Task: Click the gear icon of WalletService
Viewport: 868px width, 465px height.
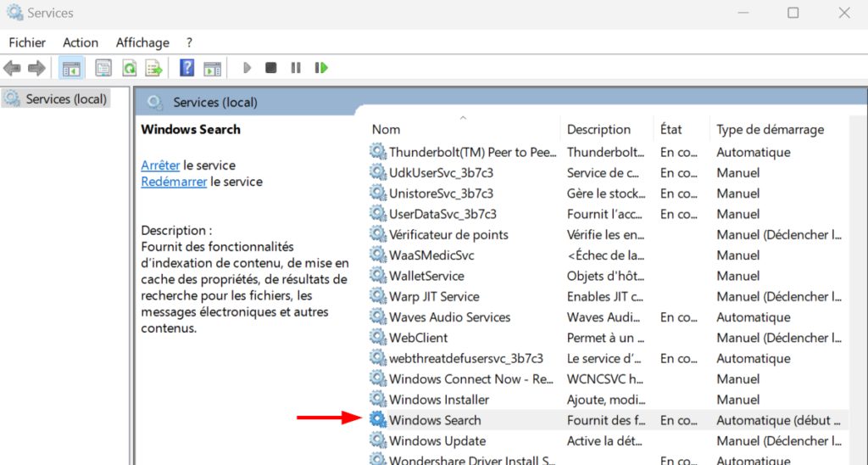Action: (x=378, y=276)
